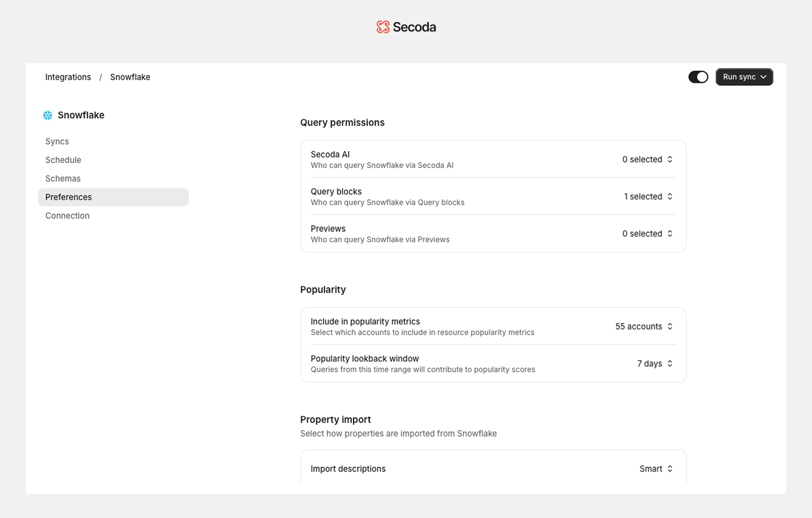The image size is (812, 518).
Task: Click 'Queries from this time range' description
Action: pos(423,369)
